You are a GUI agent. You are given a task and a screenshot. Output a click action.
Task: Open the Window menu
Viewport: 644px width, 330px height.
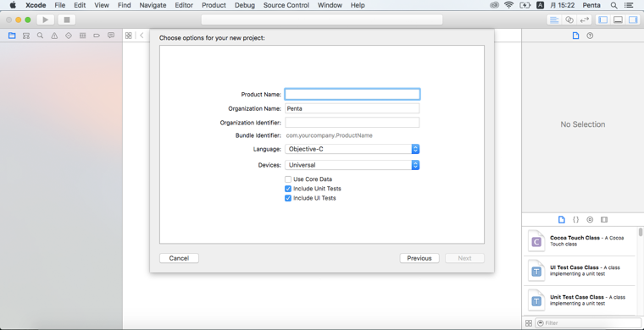330,5
